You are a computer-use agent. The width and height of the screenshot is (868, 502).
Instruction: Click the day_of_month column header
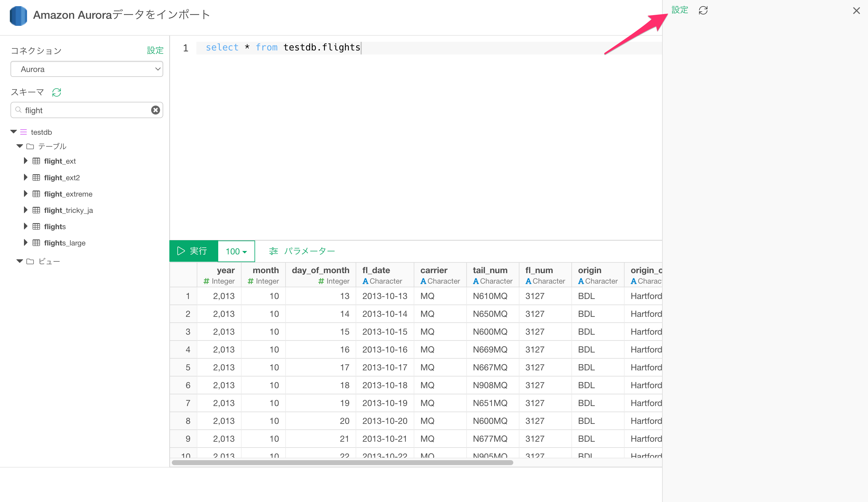pos(321,275)
